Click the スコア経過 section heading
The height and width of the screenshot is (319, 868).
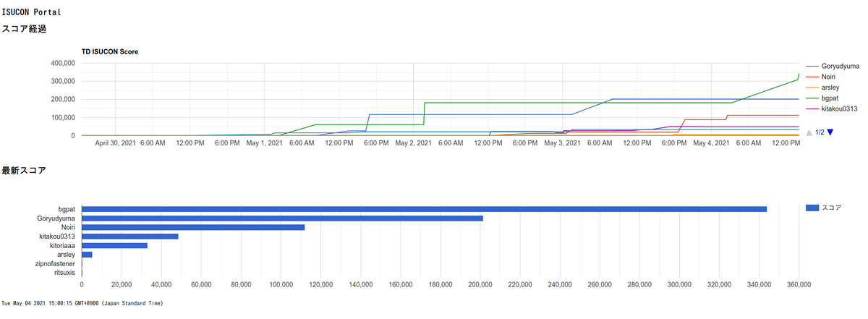click(24, 29)
